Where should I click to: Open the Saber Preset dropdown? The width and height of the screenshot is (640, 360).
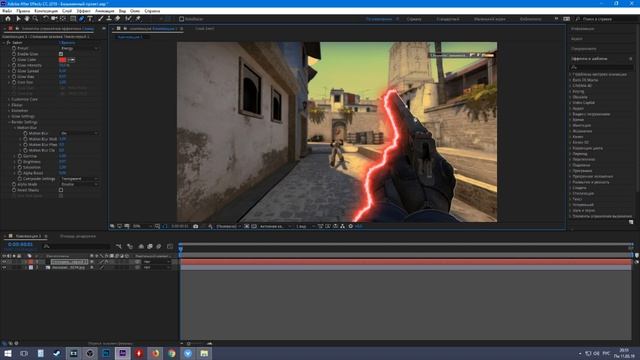(x=79, y=48)
